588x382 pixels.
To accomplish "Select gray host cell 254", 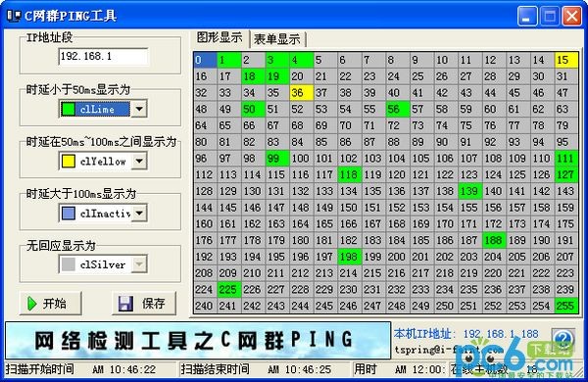I will [542, 306].
